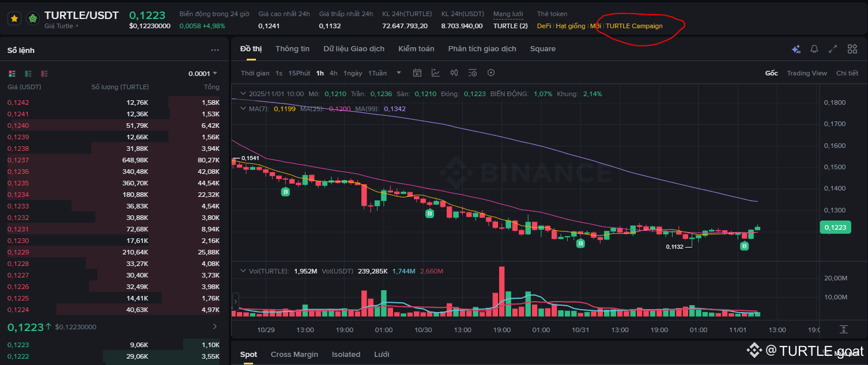Open the technical indicators line chart icon
The width and height of the screenshot is (868, 365).
(436, 73)
